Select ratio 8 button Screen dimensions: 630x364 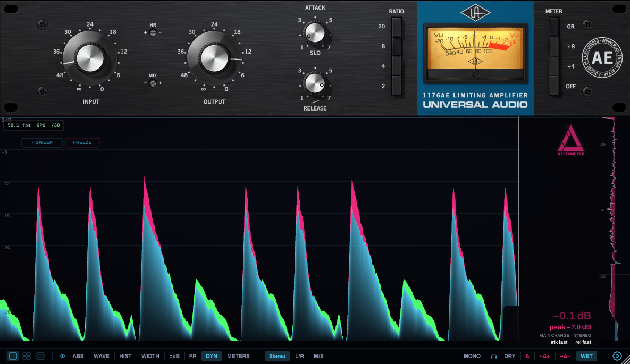397,47
